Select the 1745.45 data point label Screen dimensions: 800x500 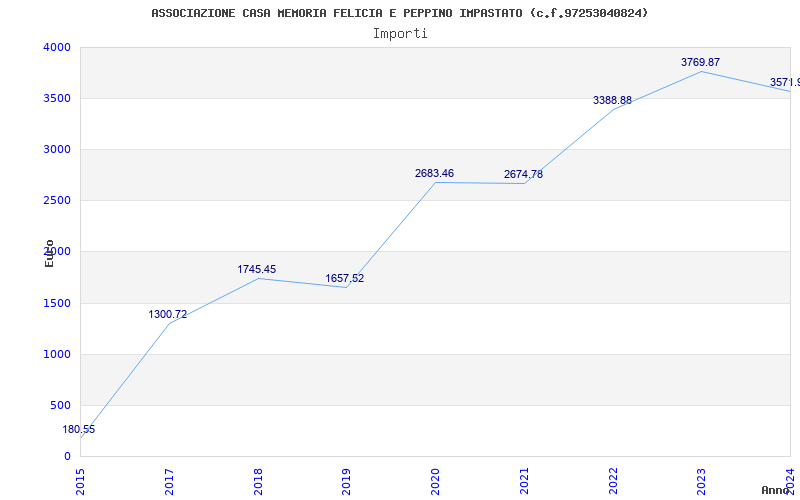256,269
